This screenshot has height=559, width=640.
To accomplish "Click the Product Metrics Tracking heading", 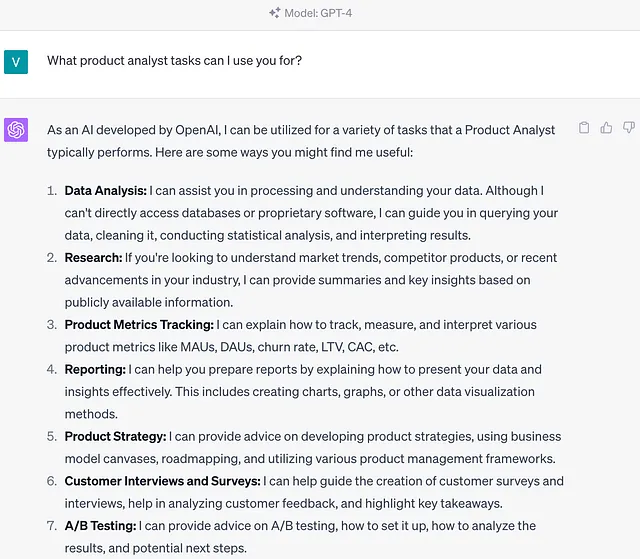I will pyautogui.click(x=139, y=325).
